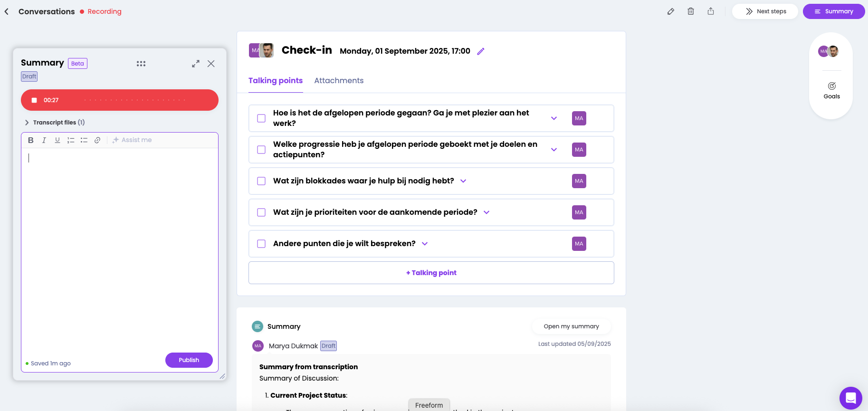
Task: Select the Talking points tab
Action: click(276, 81)
